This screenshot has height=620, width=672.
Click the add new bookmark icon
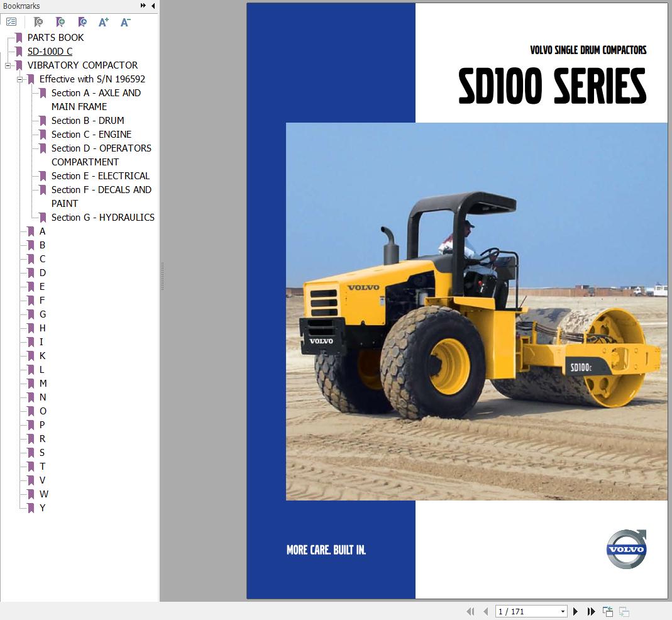pos(60,22)
